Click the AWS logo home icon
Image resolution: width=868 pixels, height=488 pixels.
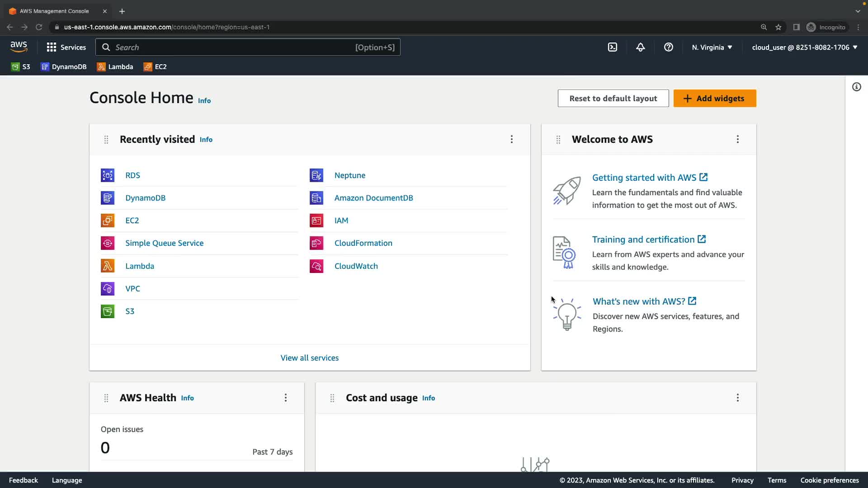(19, 47)
